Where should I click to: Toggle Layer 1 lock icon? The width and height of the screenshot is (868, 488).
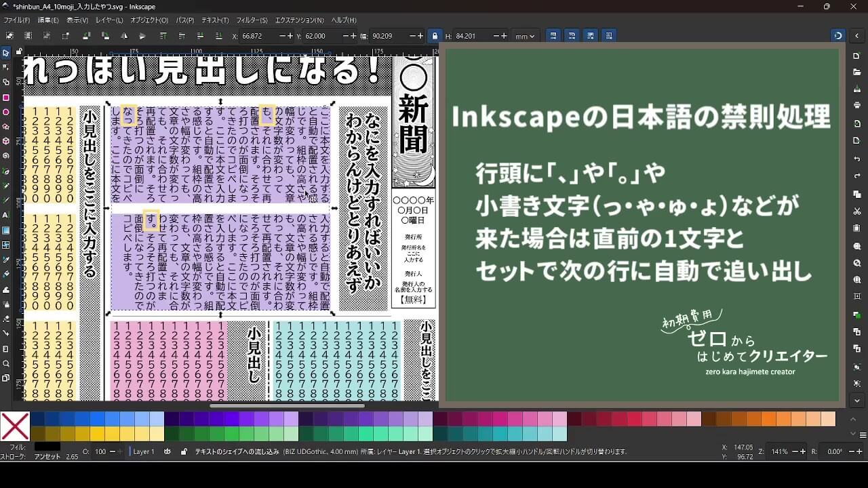click(184, 451)
